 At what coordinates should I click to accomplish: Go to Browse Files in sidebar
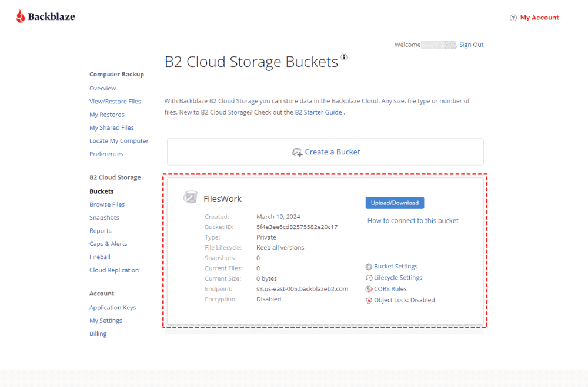point(107,204)
